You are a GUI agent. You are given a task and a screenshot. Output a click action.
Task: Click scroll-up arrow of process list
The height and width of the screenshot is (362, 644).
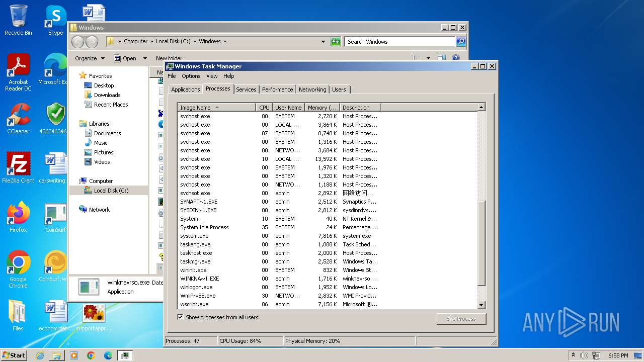481,107
